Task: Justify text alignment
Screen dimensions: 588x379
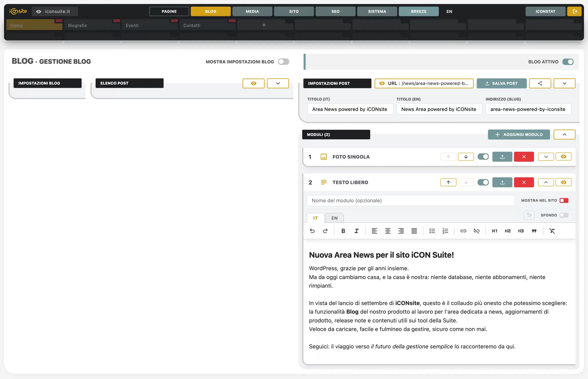Action: pos(414,231)
